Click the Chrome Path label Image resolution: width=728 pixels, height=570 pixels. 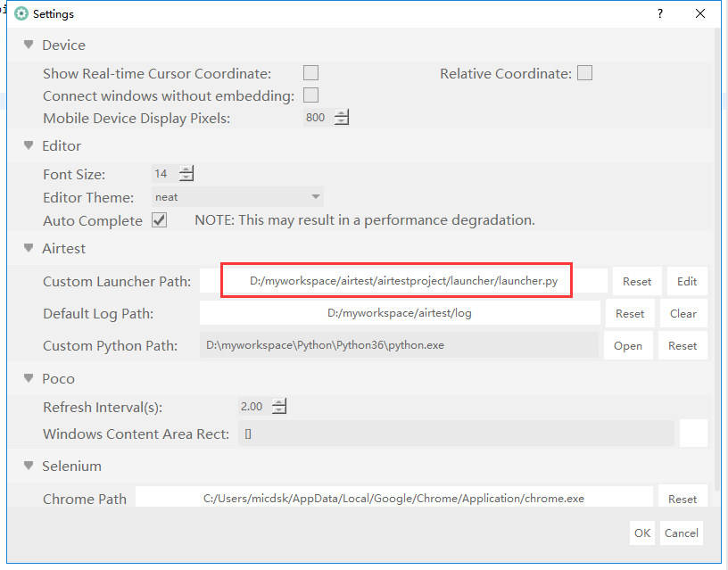(x=85, y=499)
